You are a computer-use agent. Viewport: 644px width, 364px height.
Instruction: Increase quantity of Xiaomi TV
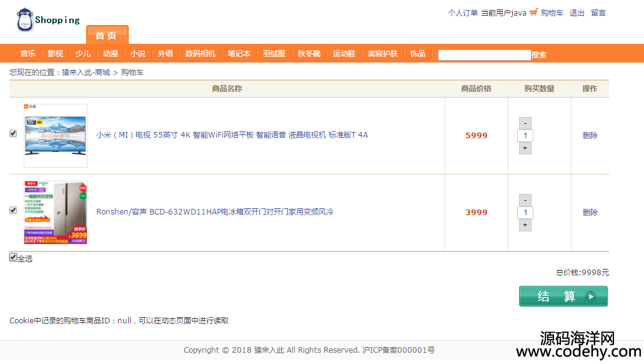pos(525,148)
